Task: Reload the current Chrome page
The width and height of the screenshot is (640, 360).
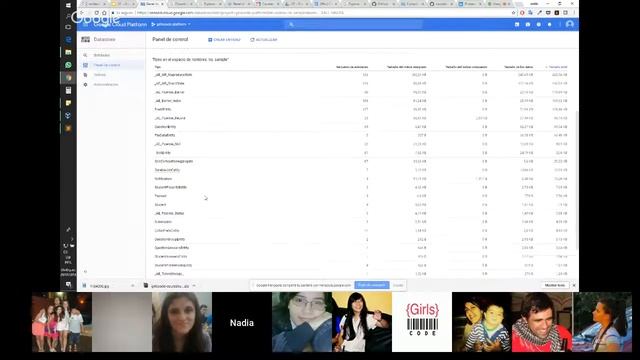Action: click(96, 13)
